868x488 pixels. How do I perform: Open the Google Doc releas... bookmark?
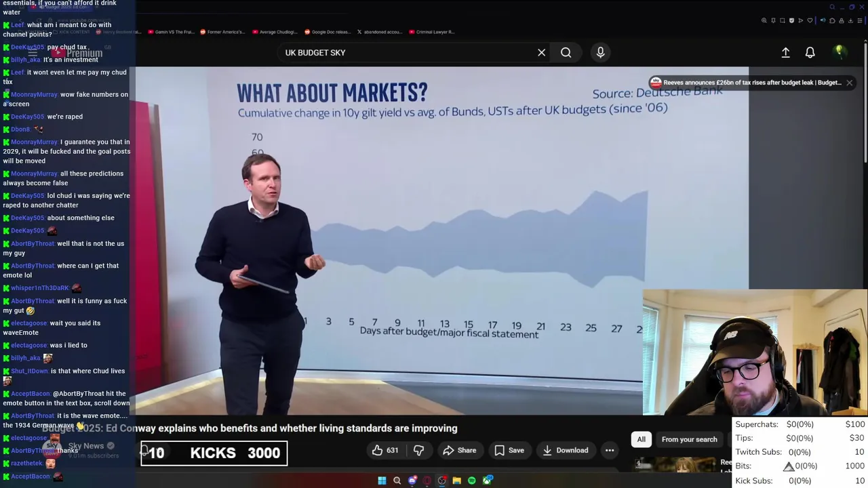coord(327,32)
